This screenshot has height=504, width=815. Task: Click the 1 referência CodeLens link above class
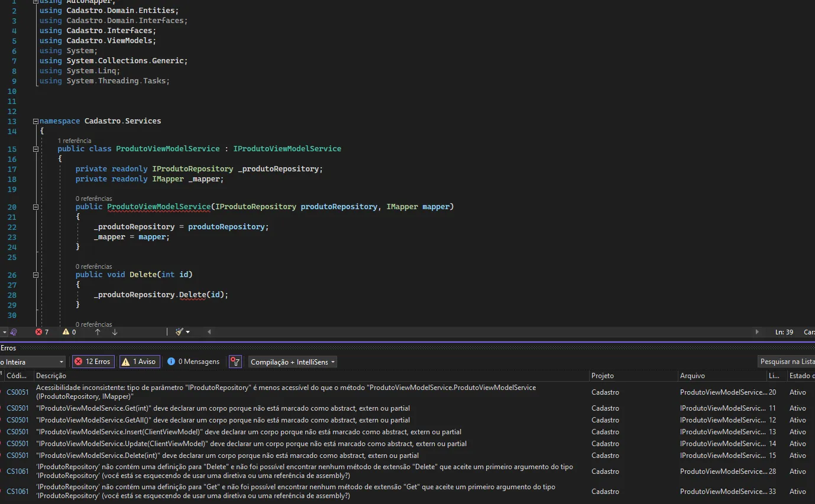point(75,141)
